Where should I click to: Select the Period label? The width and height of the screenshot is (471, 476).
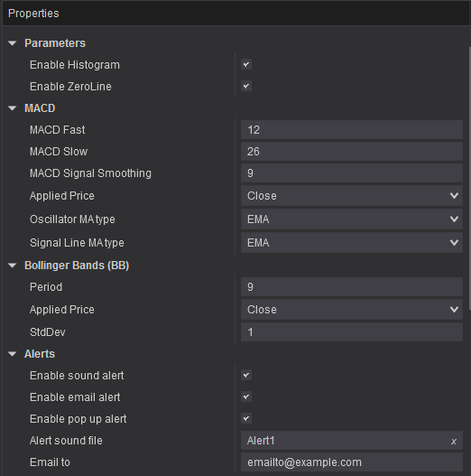(46, 287)
